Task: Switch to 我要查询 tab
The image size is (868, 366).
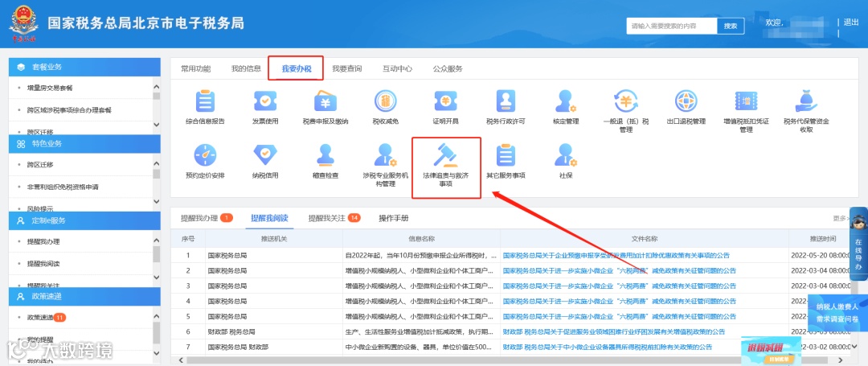Action: tap(347, 68)
